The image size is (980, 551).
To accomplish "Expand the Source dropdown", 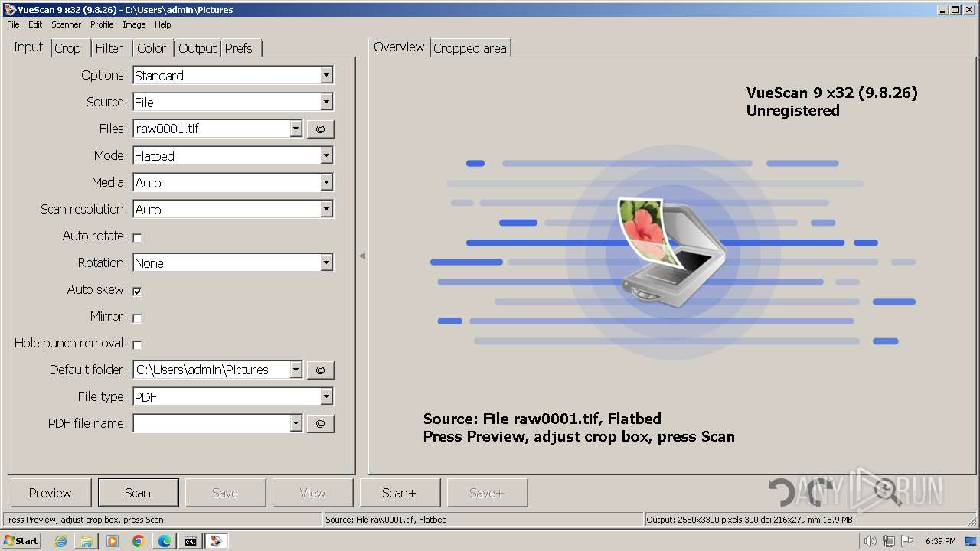I will click(327, 102).
